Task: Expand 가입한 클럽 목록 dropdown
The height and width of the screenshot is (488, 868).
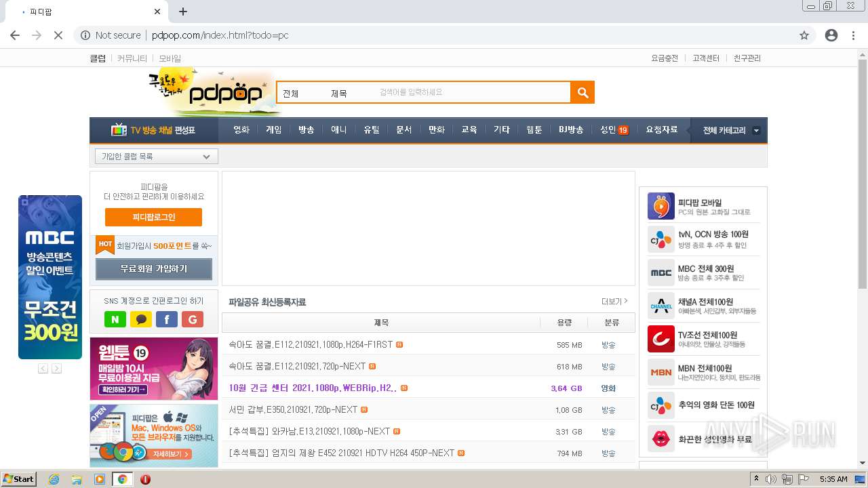Action: click(x=157, y=157)
